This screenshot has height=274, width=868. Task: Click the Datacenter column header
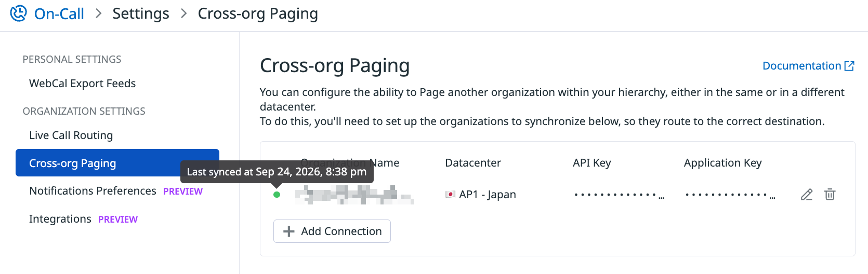[473, 163]
